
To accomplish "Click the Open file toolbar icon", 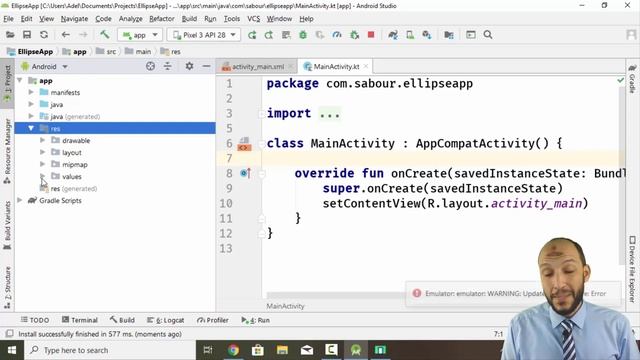I will 10,35.
